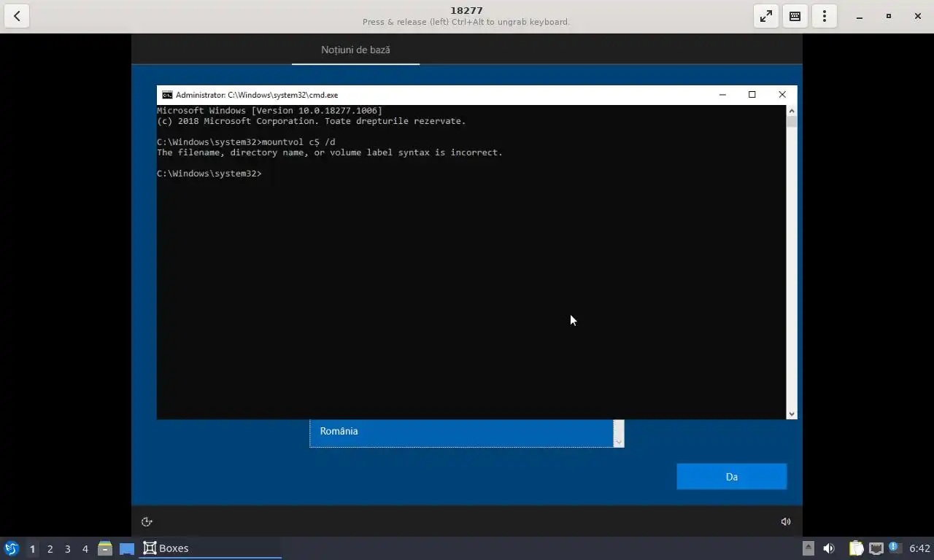Open the system tray volume control
Screen dimensions: 934x560
(829, 548)
